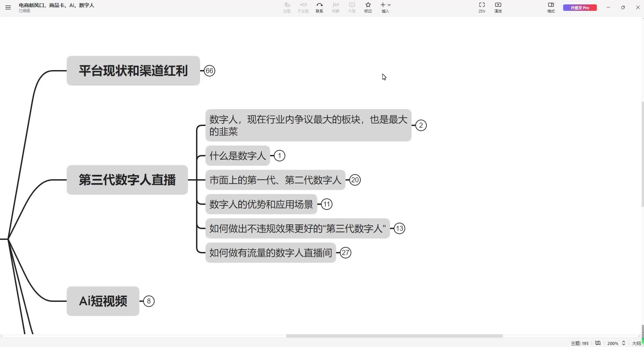Toggle ZEN mode on
Screen dimensions: 644x347
[482, 7]
